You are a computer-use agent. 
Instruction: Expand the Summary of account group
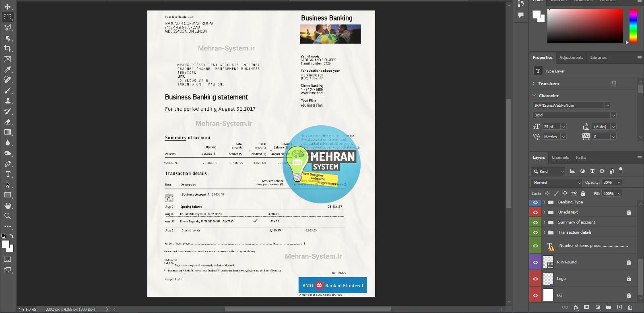tap(544, 222)
